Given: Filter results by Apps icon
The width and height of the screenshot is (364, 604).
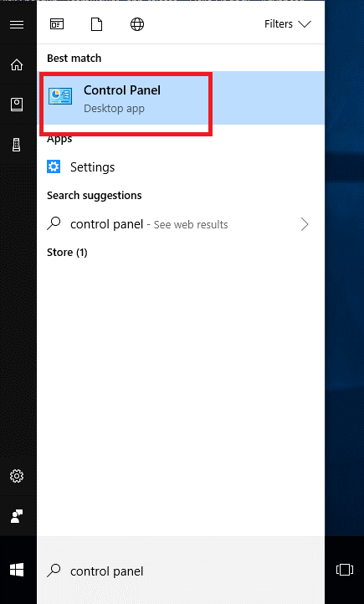Looking at the screenshot, I should point(57,24).
